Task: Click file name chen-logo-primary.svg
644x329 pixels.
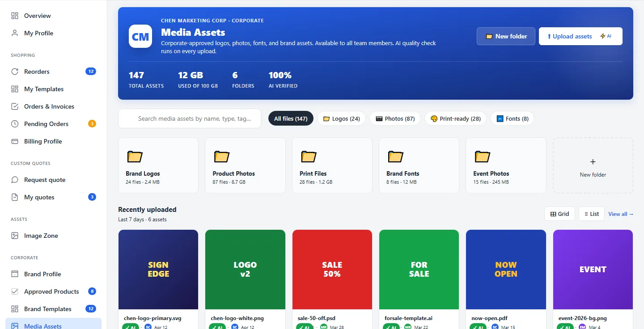Action: tap(153, 318)
